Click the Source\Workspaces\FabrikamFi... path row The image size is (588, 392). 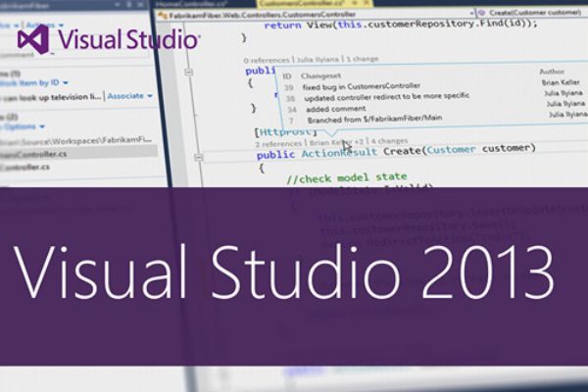[76, 141]
